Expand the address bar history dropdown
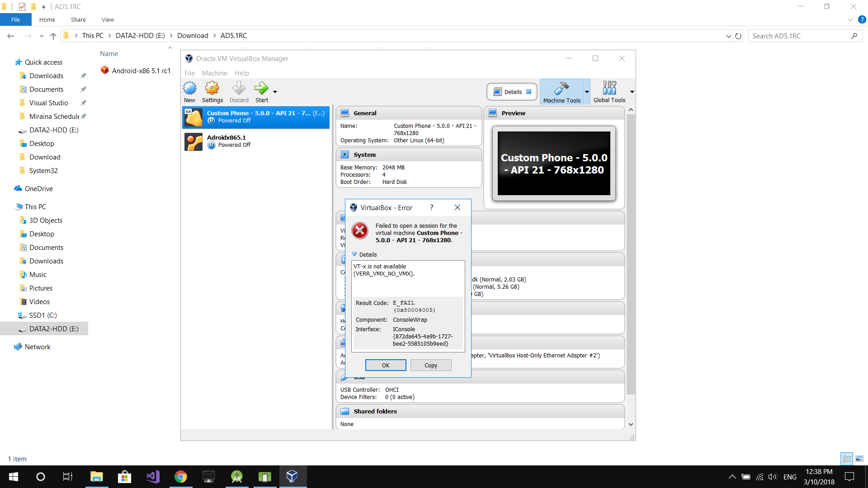The image size is (868, 488). (728, 36)
